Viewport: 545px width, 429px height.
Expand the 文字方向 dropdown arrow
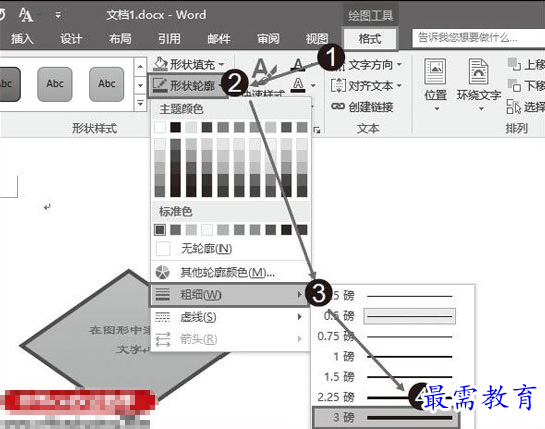399,65
